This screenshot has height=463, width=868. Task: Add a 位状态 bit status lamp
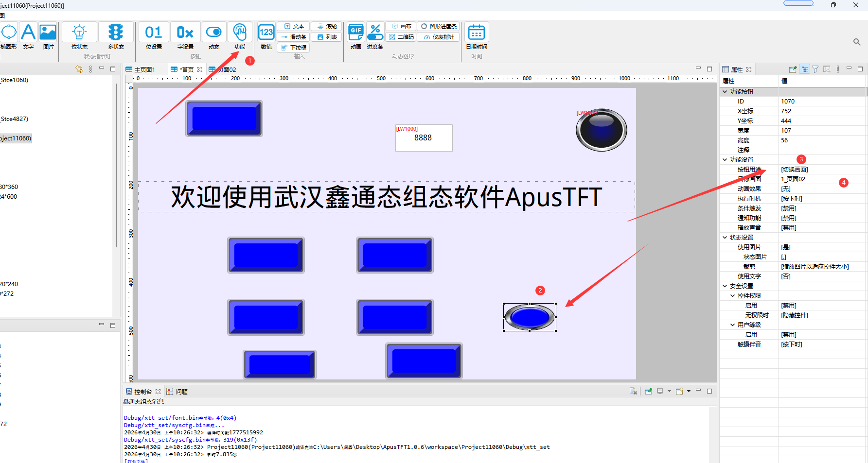79,36
